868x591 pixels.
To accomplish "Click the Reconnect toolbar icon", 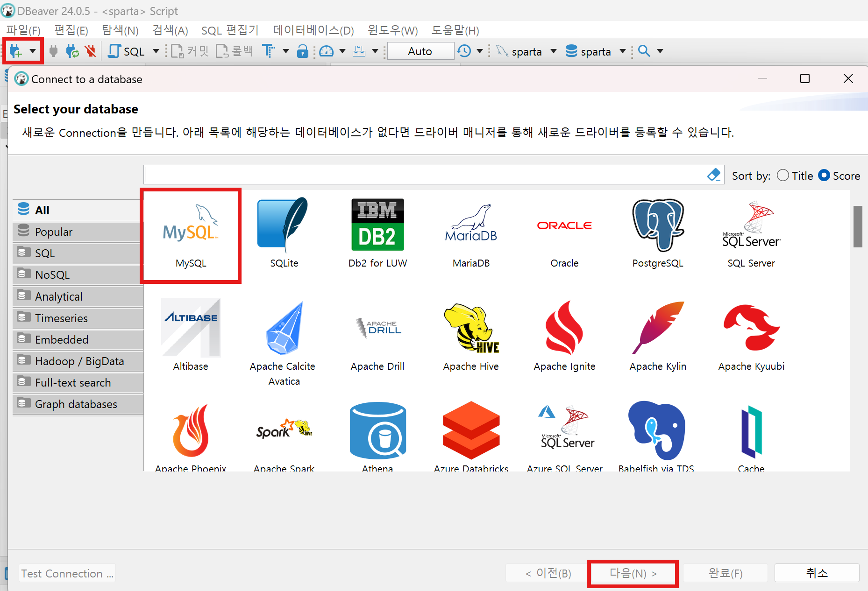I will (72, 51).
